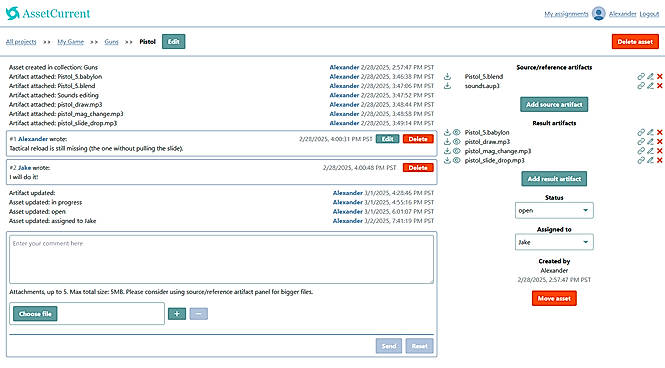Delete the Pistol_5.blend artifact
Viewport: 665px width, 368px height.
click(659, 77)
